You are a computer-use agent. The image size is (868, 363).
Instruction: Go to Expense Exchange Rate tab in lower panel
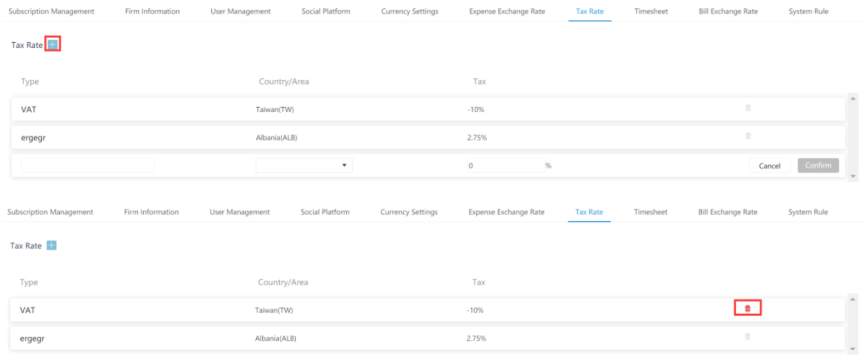point(506,212)
